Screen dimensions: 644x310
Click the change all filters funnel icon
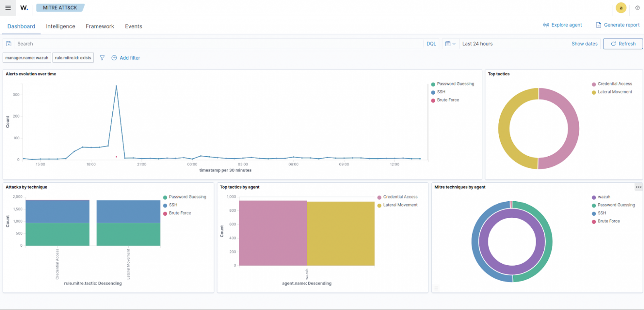[102, 58]
